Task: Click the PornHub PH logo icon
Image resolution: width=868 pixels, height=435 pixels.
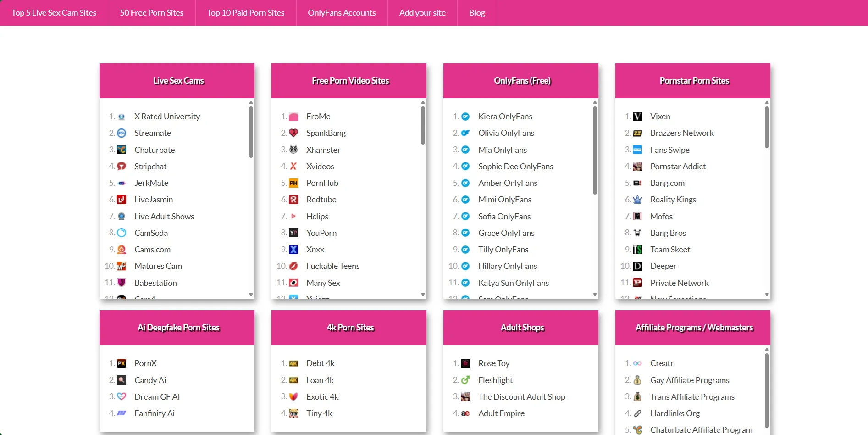Action: 293,183
